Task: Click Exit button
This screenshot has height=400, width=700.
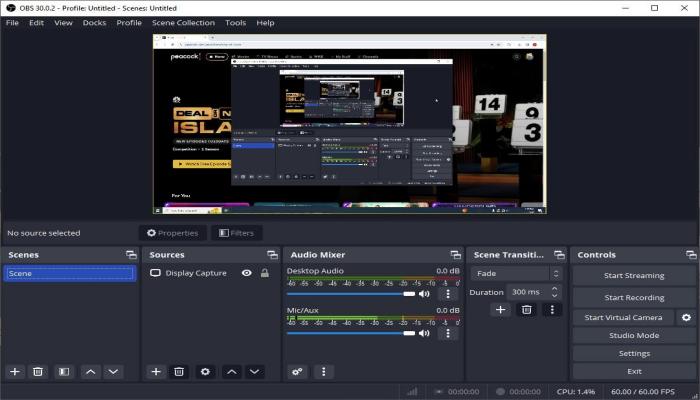Action: 634,371
